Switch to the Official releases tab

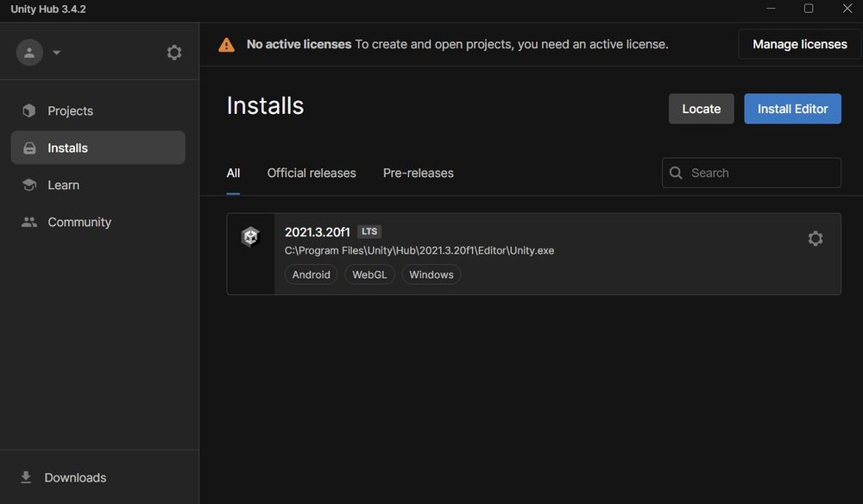pyautogui.click(x=312, y=173)
